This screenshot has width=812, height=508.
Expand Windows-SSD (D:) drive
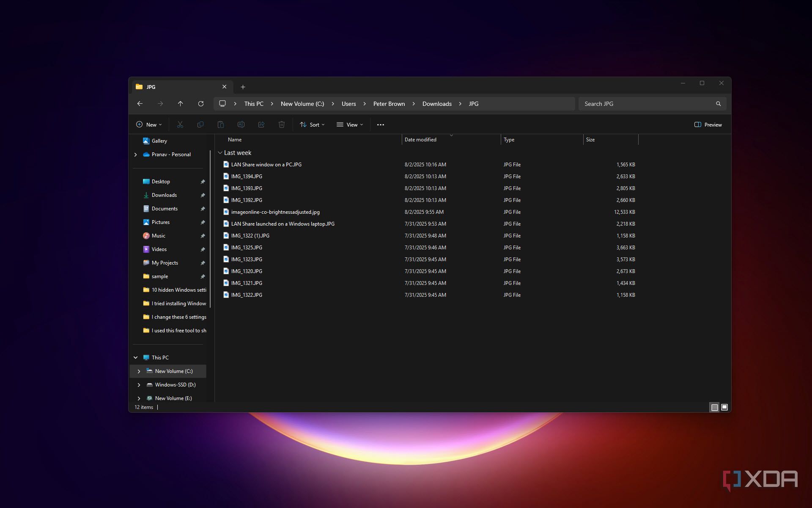click(139, 385)
